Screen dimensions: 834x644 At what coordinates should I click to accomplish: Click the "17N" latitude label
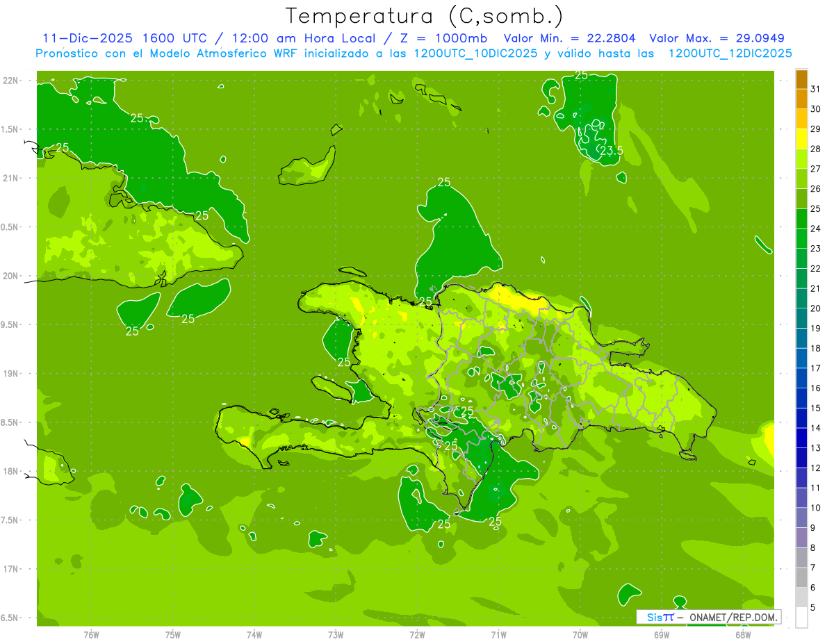[10, 569]
